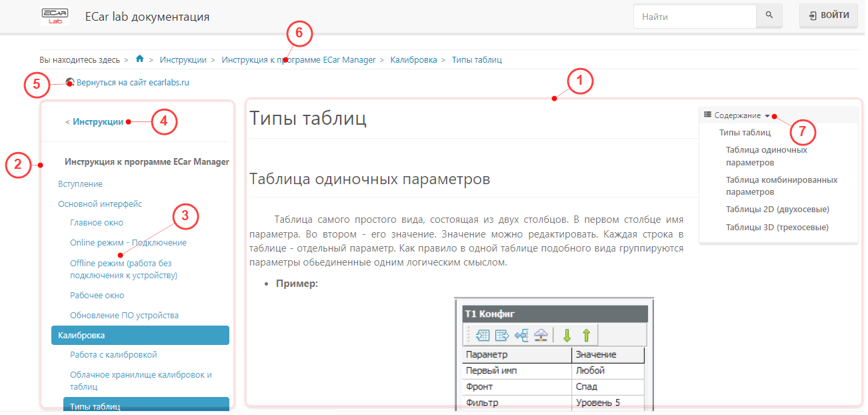This screenshot has width=868, height=415.
Task: Collapse the Содержание dropdown arrow
Action: click(767, 115)
